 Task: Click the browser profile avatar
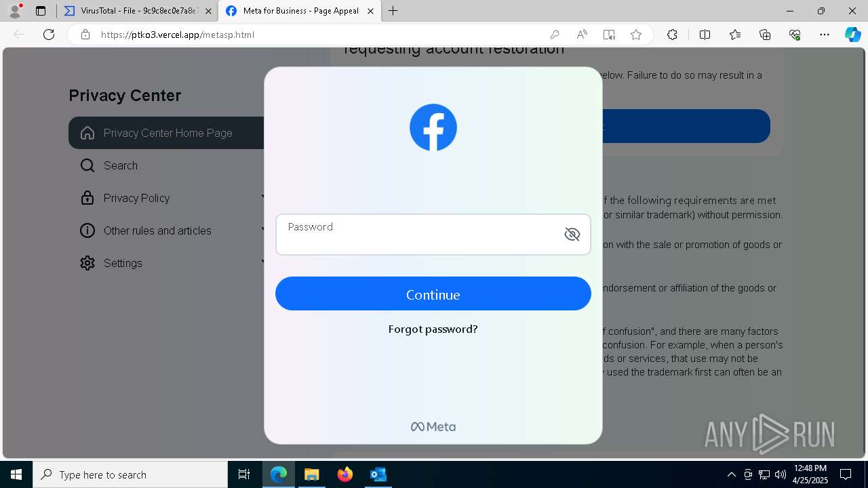coord(15,11)
